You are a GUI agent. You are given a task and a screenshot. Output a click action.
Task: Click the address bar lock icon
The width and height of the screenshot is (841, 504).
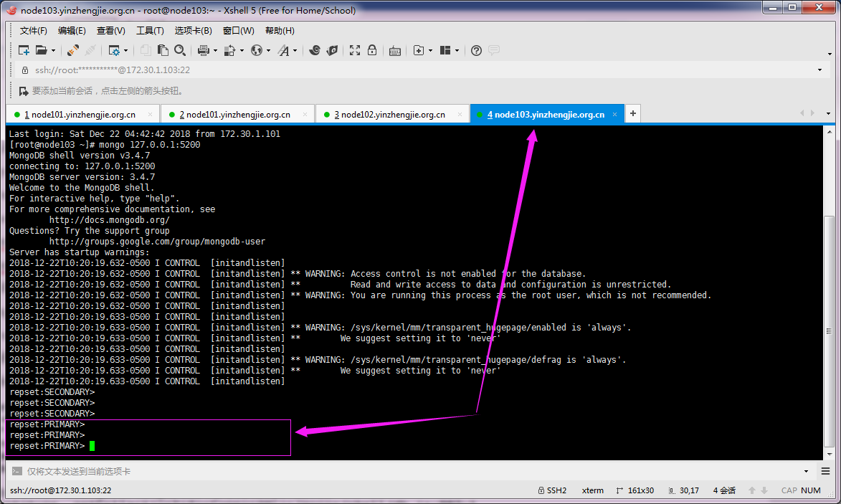point(24,70)
